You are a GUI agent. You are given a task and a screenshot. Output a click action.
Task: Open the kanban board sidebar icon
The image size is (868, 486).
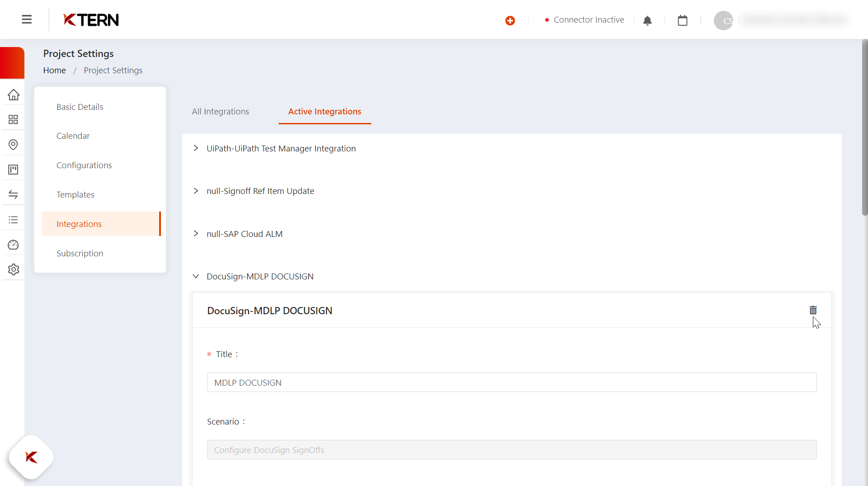click(13, 170)
